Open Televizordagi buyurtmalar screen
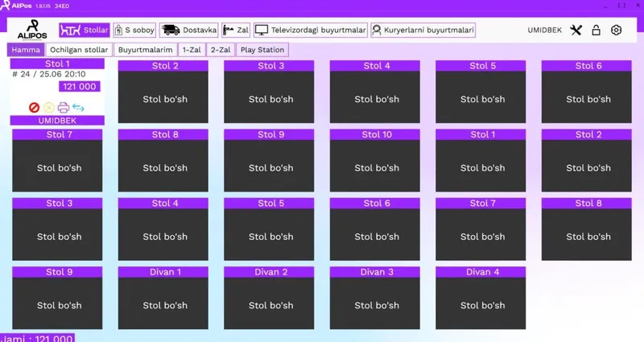 pyautogui.click(x=311, y=30)
